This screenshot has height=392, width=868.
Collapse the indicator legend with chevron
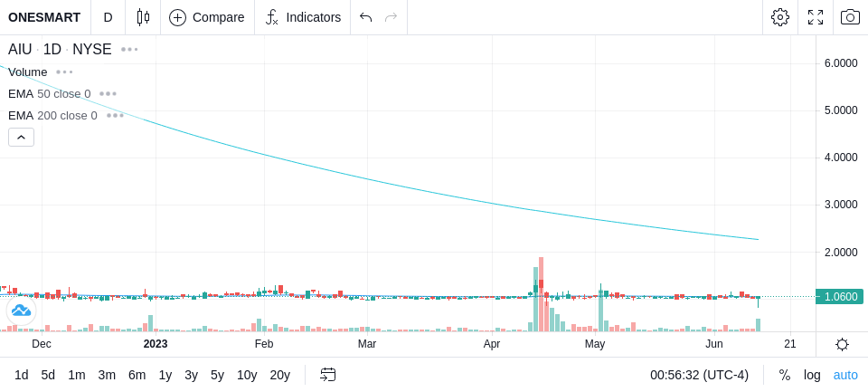coord(21,137)
